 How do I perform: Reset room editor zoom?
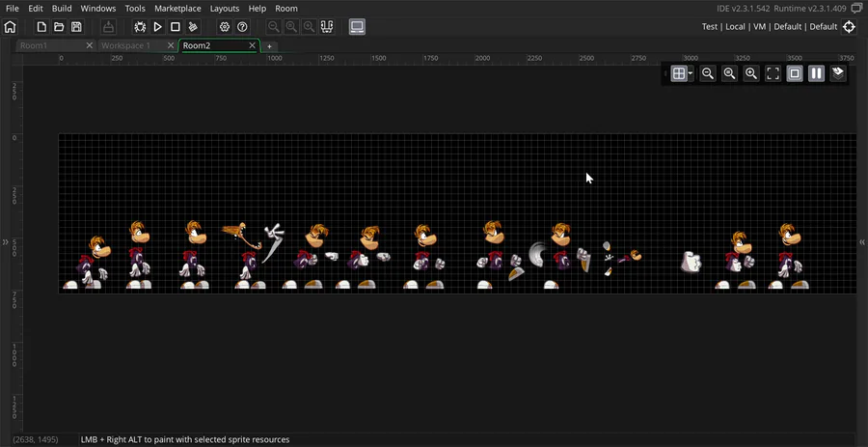(730, 73)
